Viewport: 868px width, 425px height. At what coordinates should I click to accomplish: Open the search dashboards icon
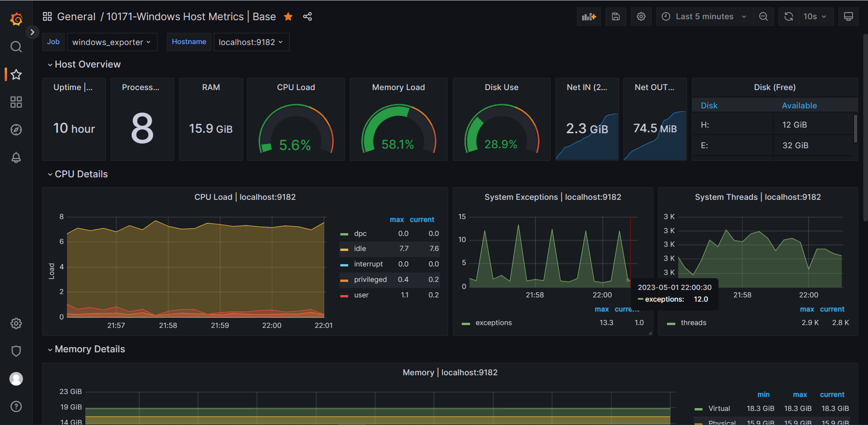pyautogui.click(x=16, y=46)
